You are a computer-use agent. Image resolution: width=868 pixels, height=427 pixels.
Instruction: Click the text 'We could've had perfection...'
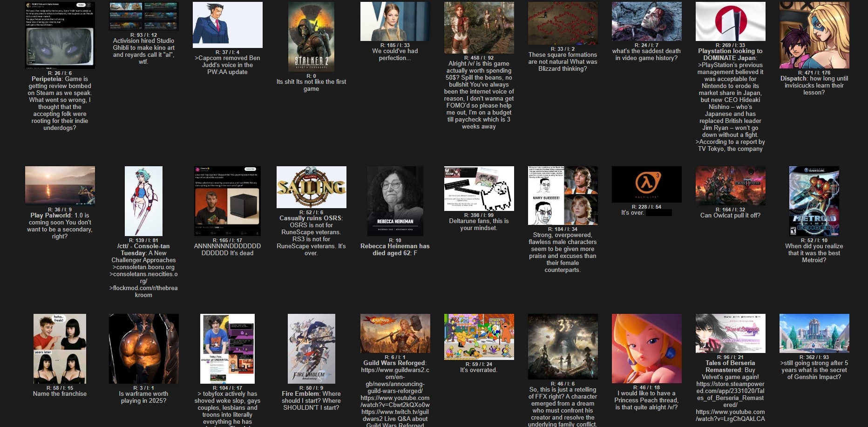tap(395, 54)
